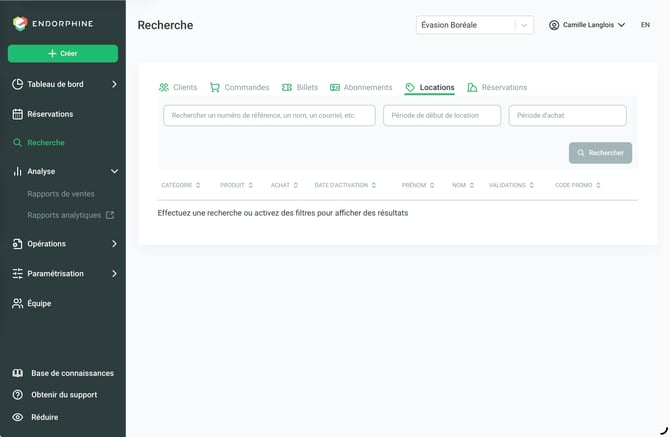
Task: Sort table by Date d'activation column
Action: (345, 185)
